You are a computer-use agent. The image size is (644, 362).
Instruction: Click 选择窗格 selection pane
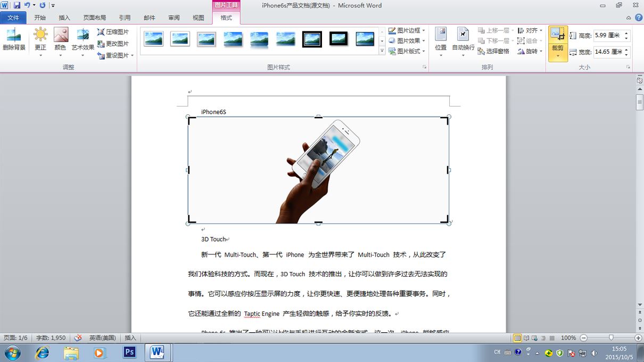pos(493,51)
